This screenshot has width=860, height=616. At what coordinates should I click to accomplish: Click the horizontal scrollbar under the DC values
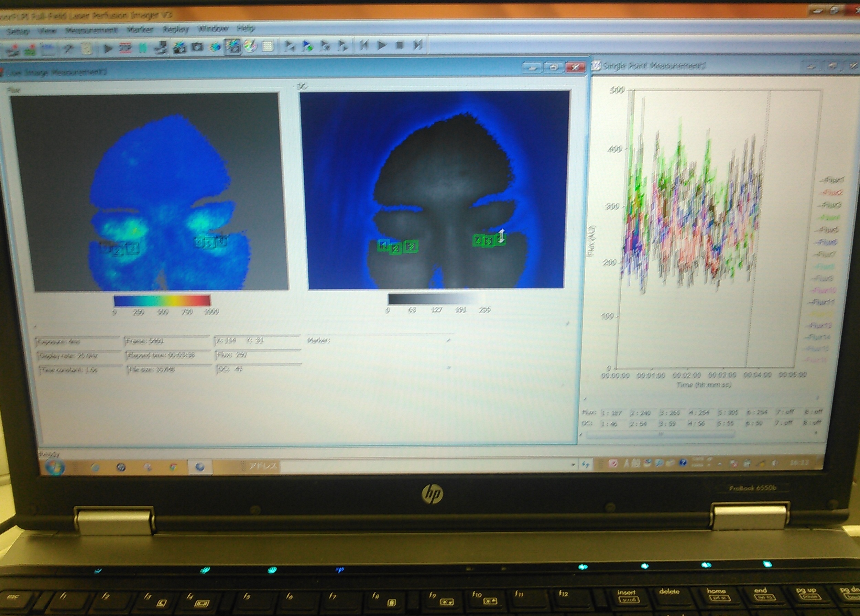click(x=660, y=435)
